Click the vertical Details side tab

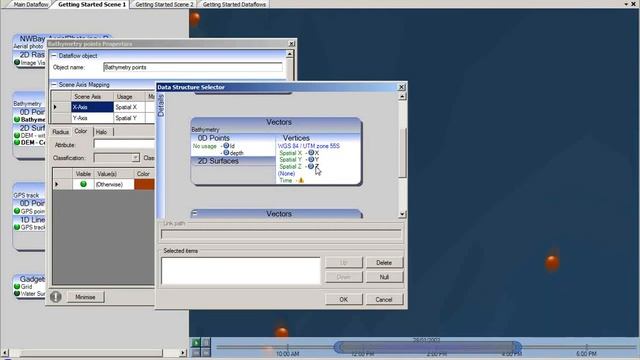(x=161, y=105)
